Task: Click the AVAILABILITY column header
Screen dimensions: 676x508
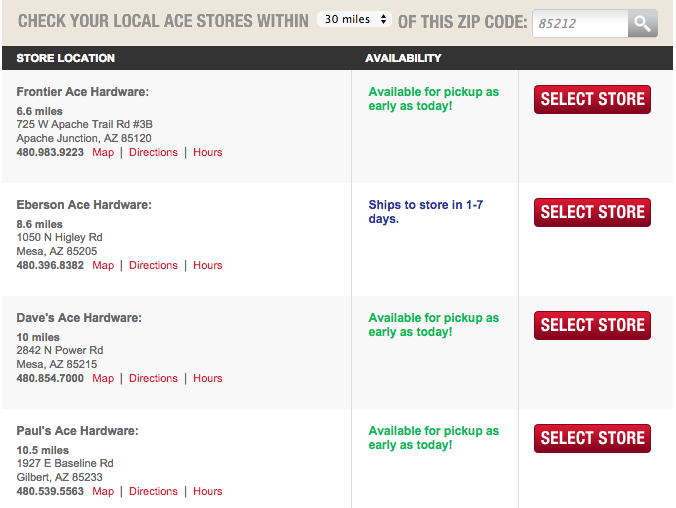Action: [403, 58]
